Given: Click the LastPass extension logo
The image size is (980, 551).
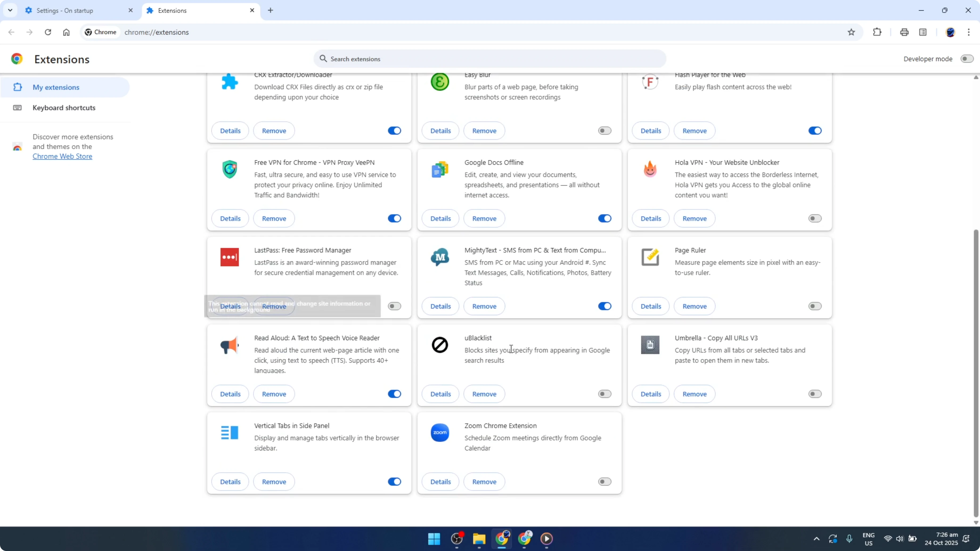Looking at the screenshot, I should (229, 257).
